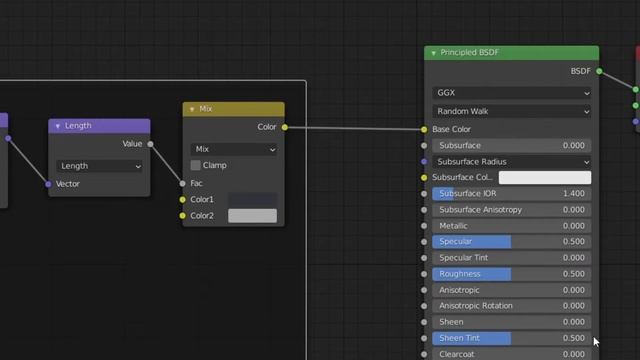Open the Subsurface Color white swatch
The height and width of the screenshot is (360, 640).
coord(545,178)
